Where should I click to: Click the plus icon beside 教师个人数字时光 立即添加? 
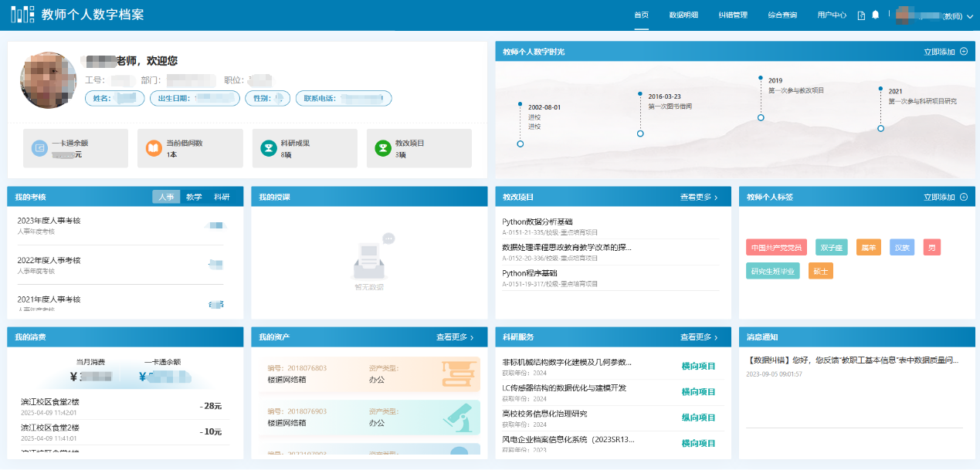tap(963, 52)
